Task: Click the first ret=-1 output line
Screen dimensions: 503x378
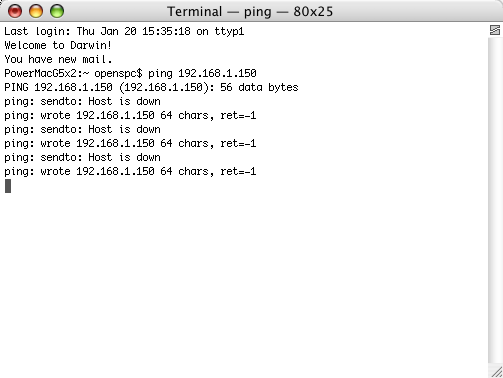Action: (x=130, y=115)
